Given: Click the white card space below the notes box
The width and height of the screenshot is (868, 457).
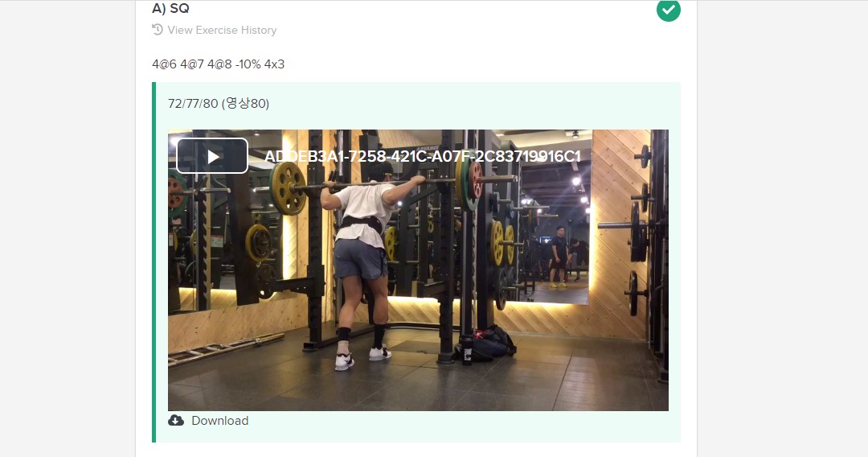Looking at the screenshot, I should (x=416, y=450).
